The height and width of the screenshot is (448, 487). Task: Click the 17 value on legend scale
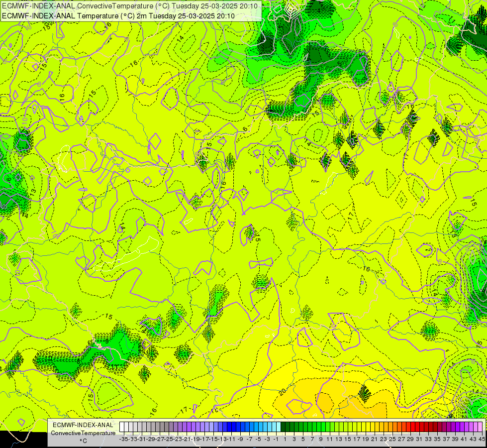357,439
